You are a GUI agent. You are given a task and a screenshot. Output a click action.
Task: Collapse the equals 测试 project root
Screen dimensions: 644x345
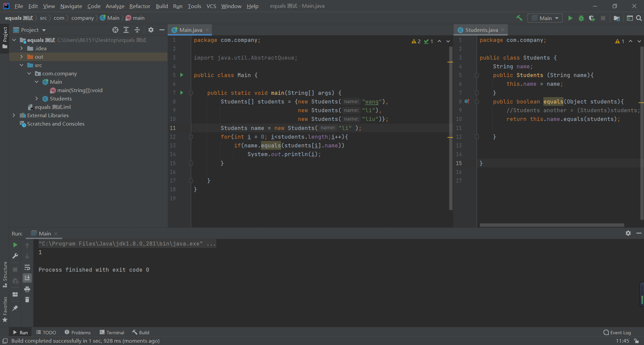14,40
